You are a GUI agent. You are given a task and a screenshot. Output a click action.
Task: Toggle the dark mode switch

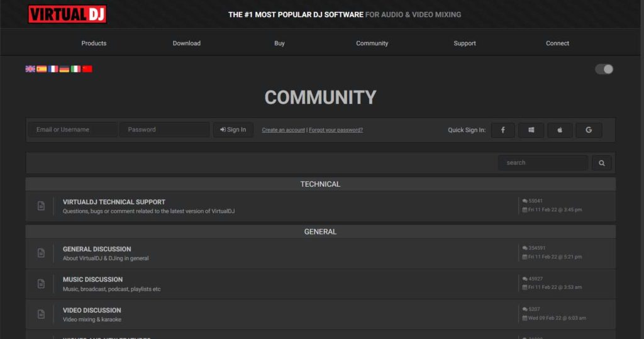tap(604, 69)
